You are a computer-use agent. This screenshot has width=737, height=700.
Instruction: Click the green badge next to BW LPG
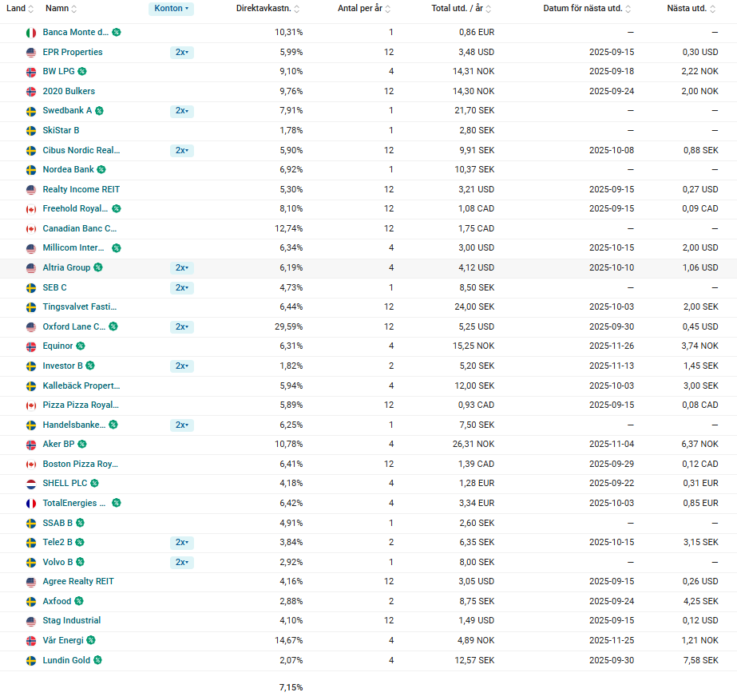click(82, 72)
